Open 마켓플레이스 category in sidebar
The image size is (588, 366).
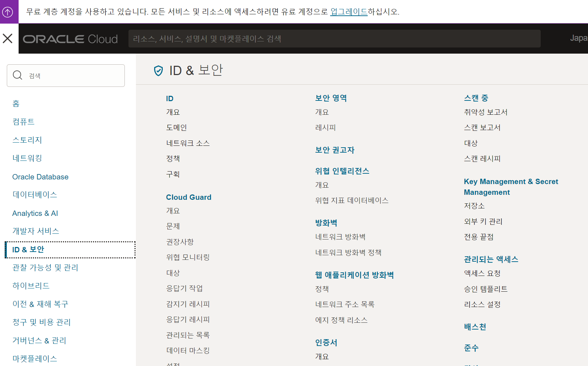coord(35,359)
